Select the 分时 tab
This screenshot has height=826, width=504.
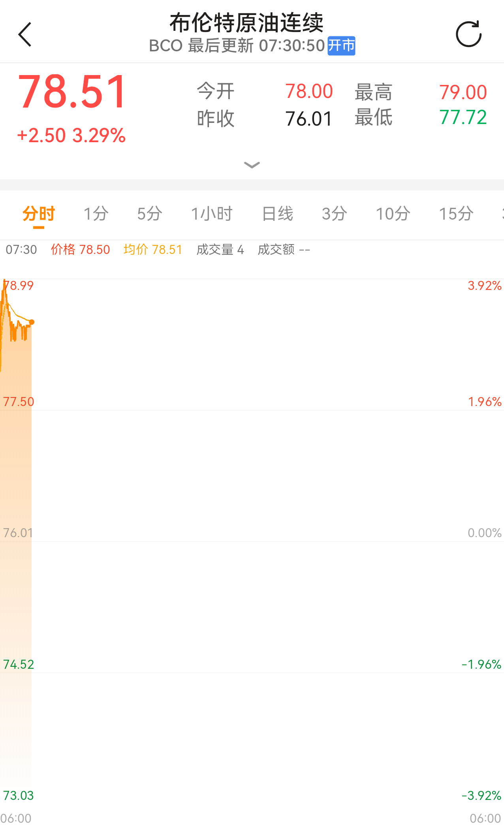39,214
